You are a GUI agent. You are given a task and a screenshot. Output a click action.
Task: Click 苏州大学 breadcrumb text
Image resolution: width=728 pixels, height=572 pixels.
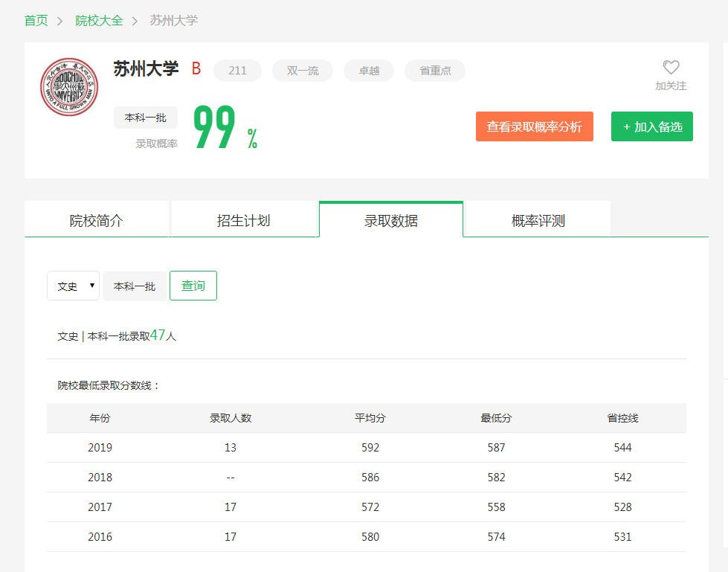click(x=174, y=21)
